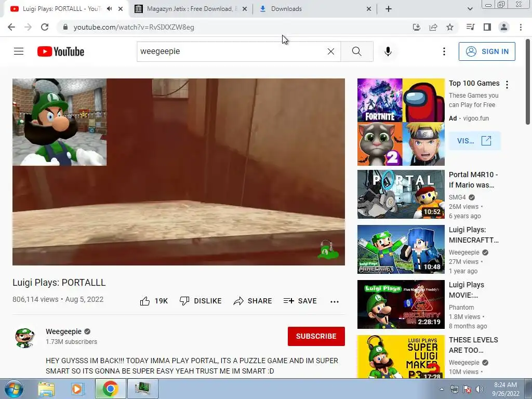
Task: Open Luigi Plays MOVIE video title
Action: (467, 290)
